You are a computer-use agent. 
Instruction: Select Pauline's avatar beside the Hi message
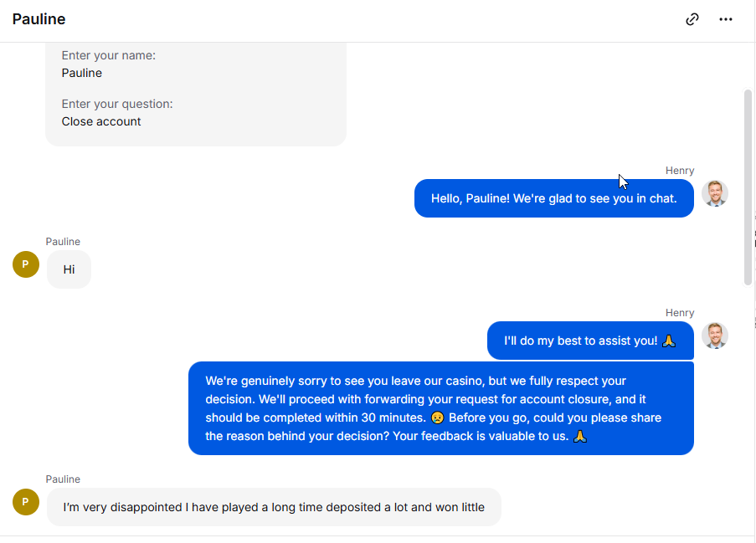pyautogui.click(x=26, y=264)
